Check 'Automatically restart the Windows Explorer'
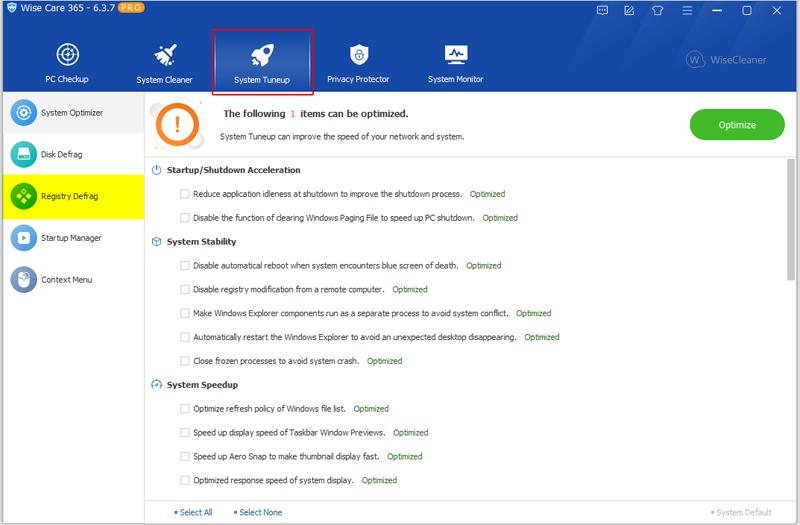The width and height of the screenshot is (800, 525). (185, 337)
